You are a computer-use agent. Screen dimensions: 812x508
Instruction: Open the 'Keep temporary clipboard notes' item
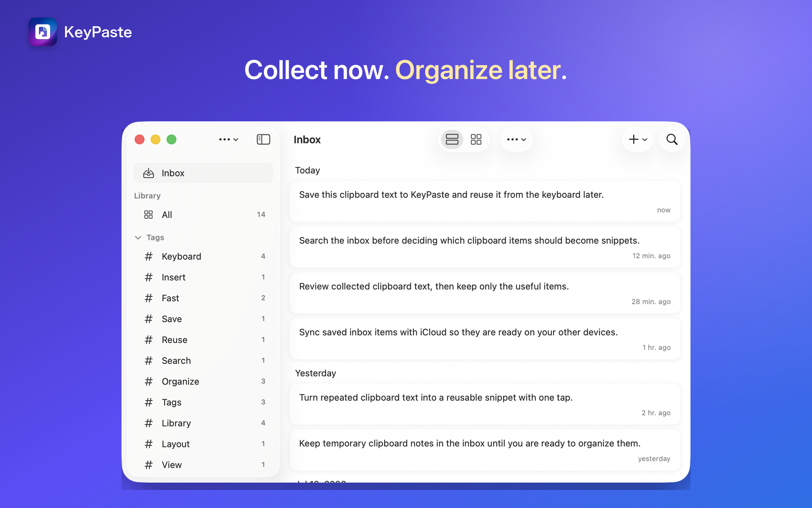coord(485,450)
